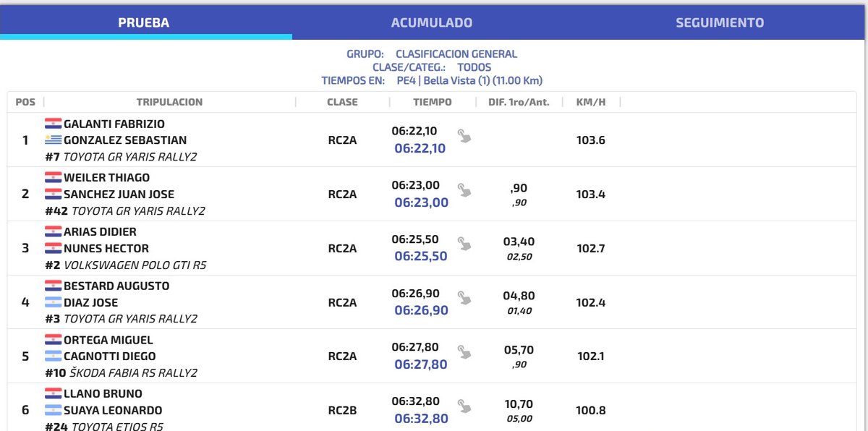Click speed value 100.8
868x431 pixels.
pyautogui.click(x=590, y=411)
